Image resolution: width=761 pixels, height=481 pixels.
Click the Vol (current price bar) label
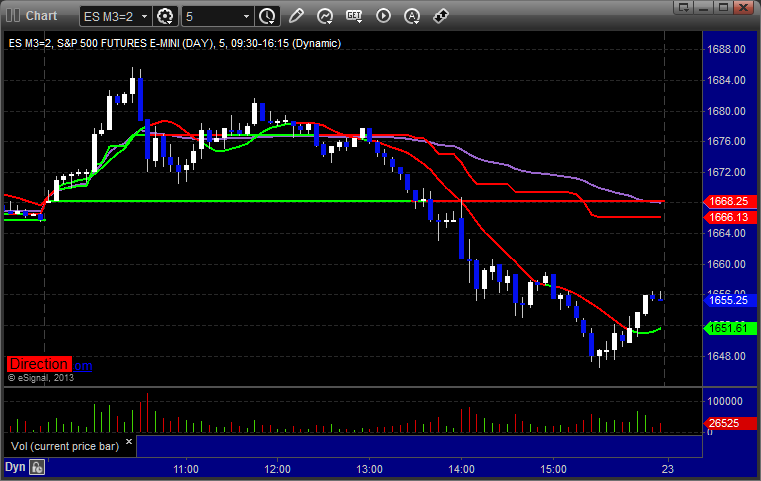[x=65, y=446]
